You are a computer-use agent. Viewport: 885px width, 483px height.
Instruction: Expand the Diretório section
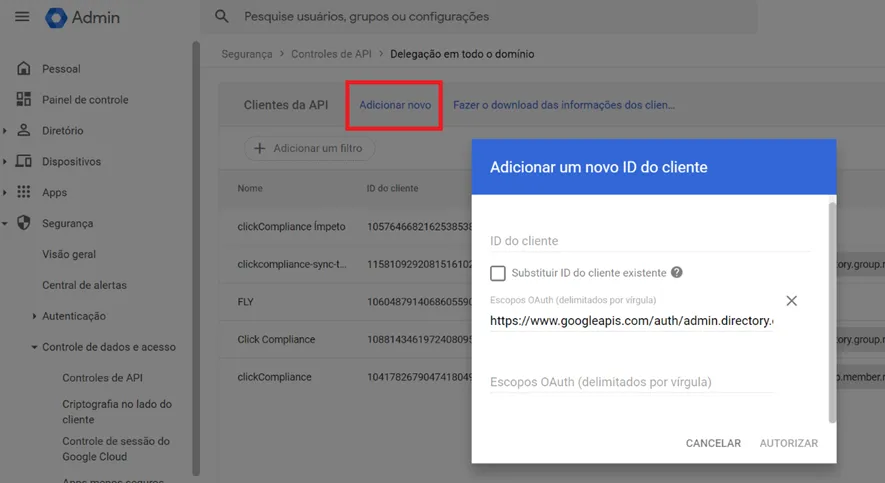pos(5,130)
